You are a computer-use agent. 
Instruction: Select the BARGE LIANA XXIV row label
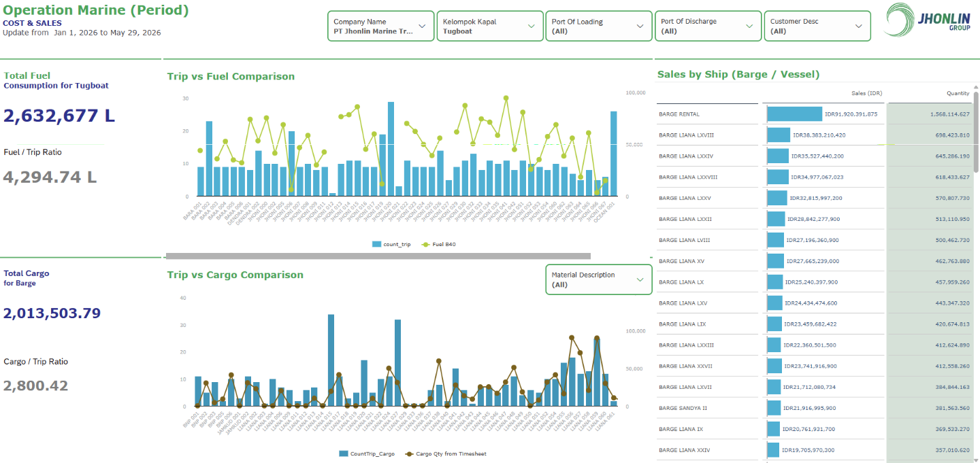(685, 450)
